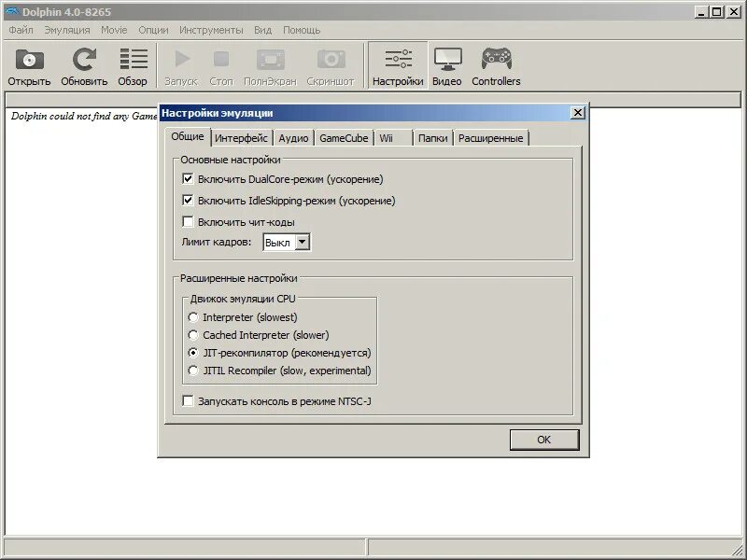The width and height of the screenshot is (747, 560).
Task: Expand Лимит кадров dropdown
Action: point(303,243)
